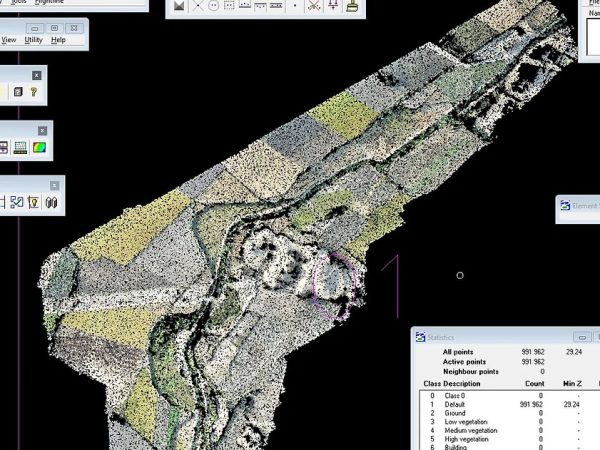Click the yellow marker tool icon

point(34,203)
